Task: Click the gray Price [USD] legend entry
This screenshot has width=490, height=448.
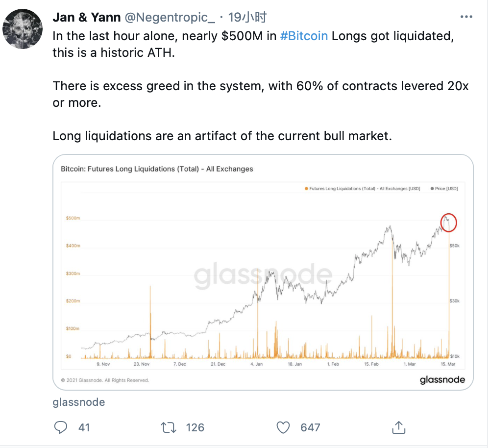Action: (x=444, y=188)
